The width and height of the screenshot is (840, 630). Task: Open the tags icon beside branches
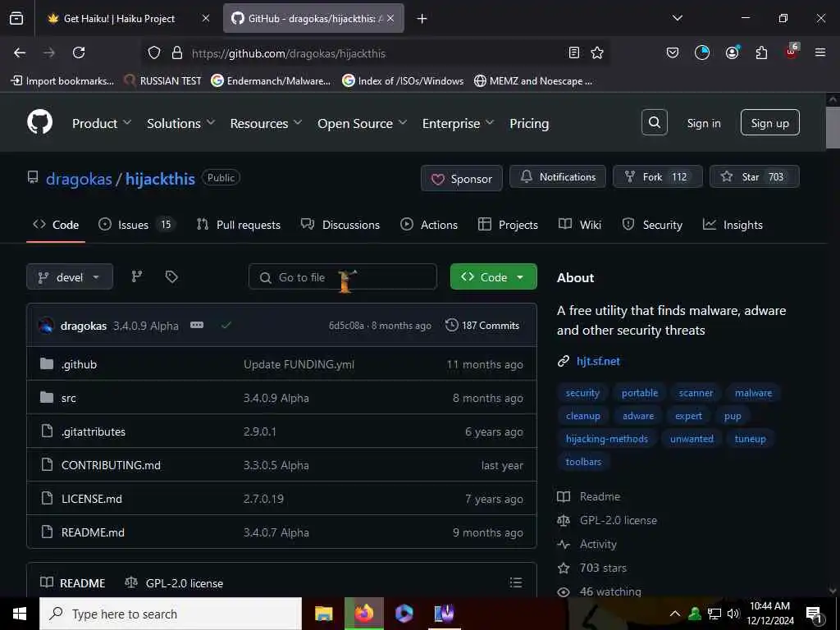click(x=171, y=276)
